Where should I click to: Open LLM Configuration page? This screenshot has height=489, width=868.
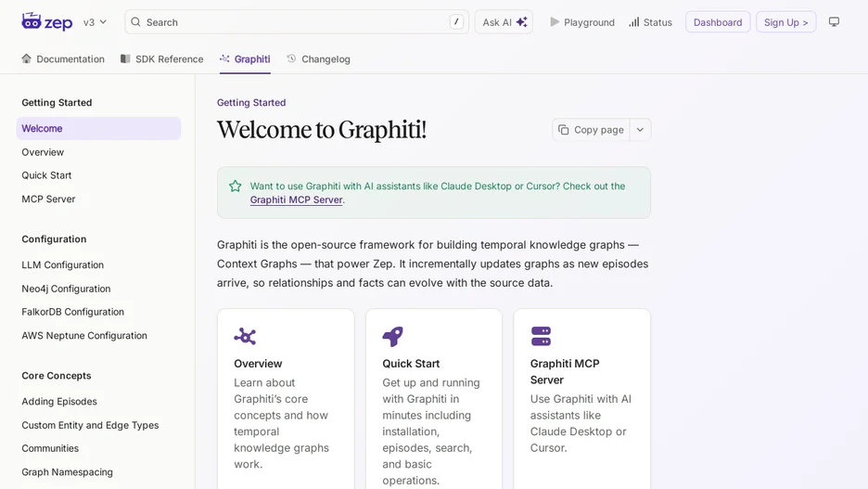98,265
